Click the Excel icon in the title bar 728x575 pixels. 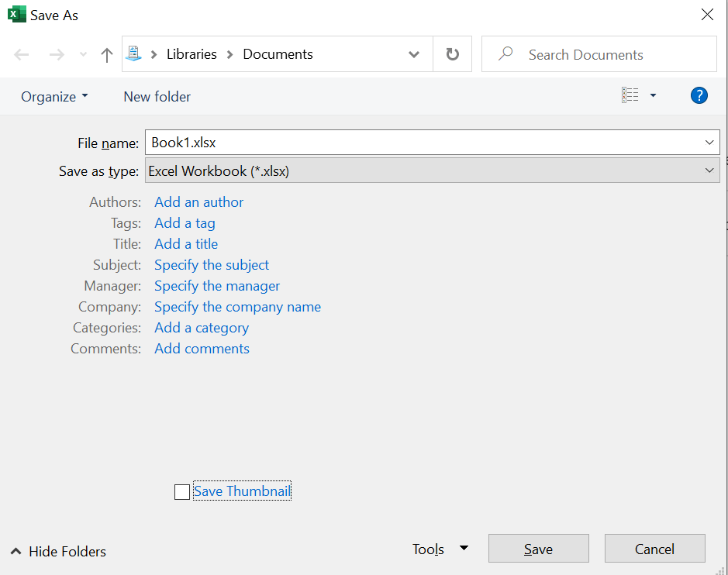[15, 14]
